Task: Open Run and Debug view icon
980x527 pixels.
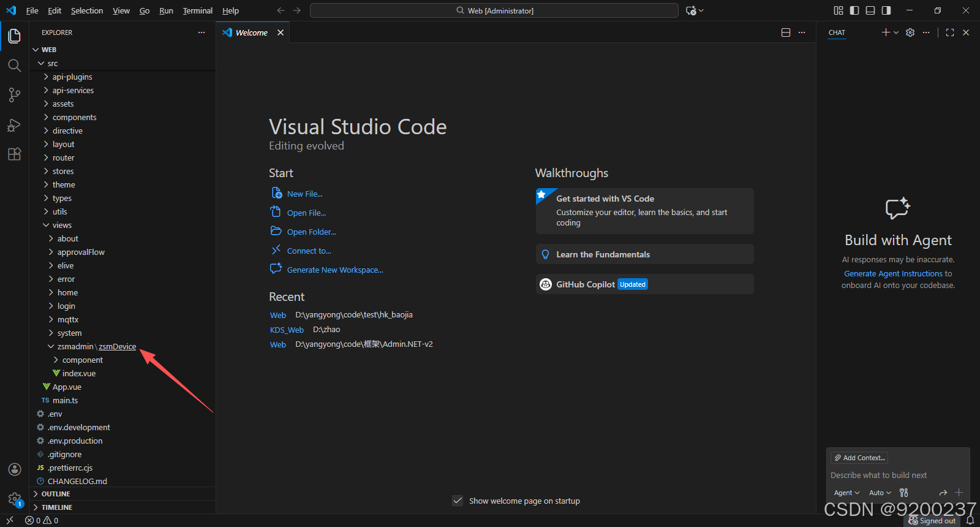Action: pyautogui.click(x=15, y=125)
